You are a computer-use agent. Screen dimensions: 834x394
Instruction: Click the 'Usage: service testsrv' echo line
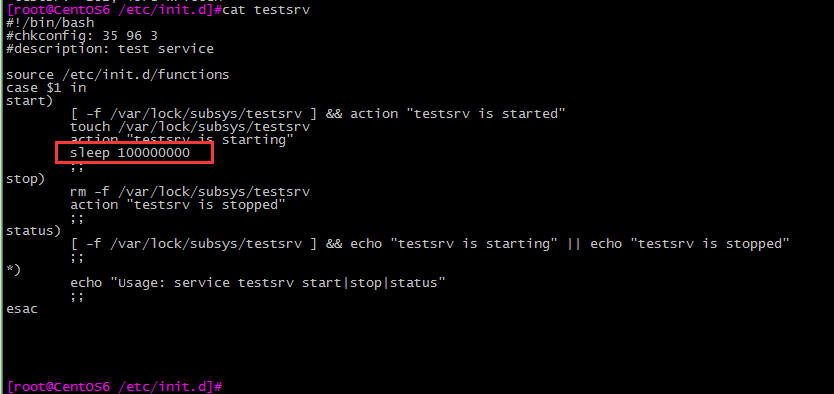click(257, 282)
